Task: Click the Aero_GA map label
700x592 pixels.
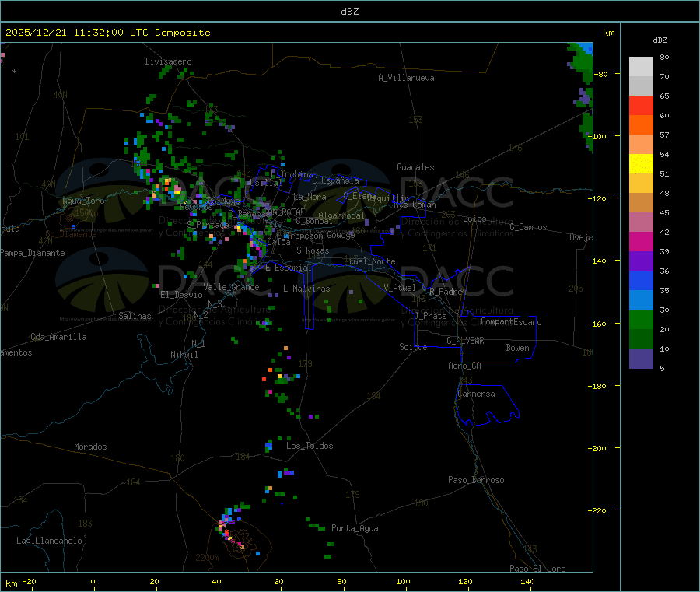Action: coord(465,366)
